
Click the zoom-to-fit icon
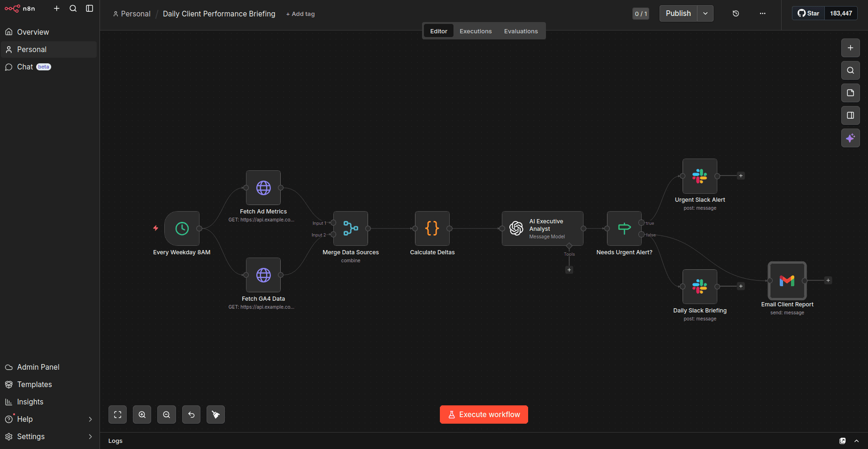coord(117,414)
